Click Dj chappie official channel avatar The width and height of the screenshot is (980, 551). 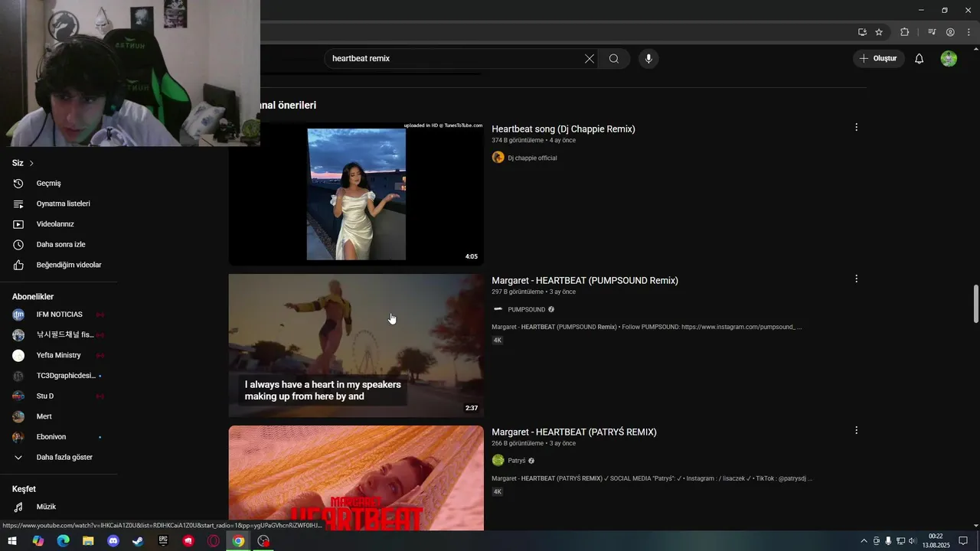click(x=498, y=157)
